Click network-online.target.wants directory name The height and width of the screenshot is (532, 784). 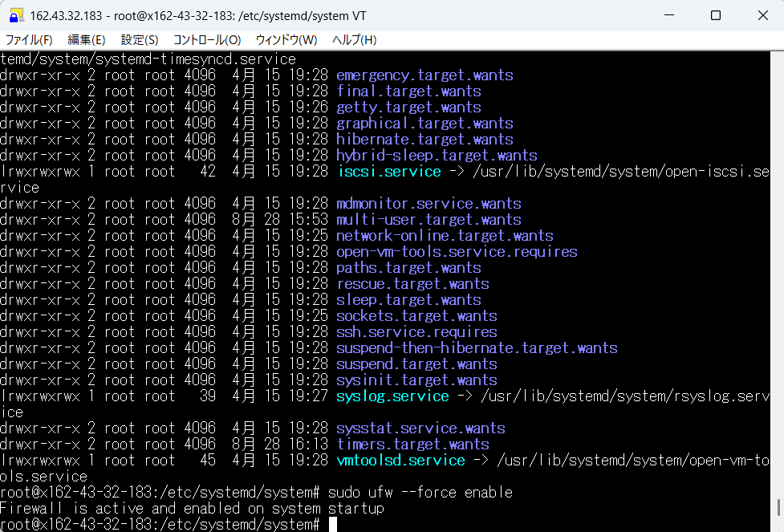(x=445, y=235)
